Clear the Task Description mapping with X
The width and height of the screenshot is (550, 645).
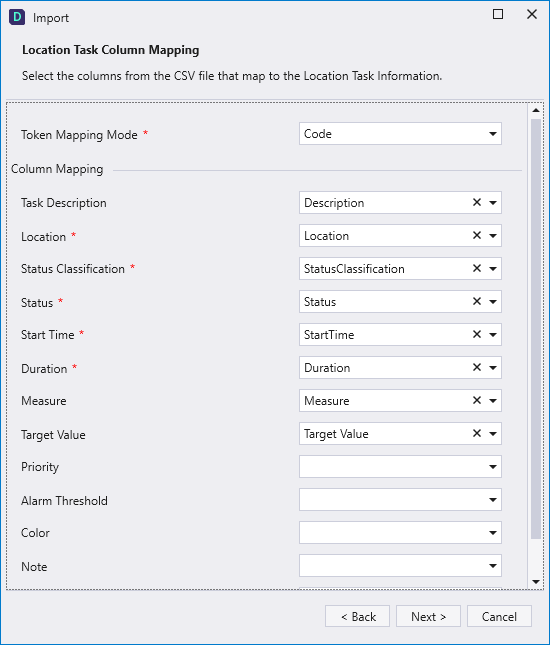(x=477, y=202)
